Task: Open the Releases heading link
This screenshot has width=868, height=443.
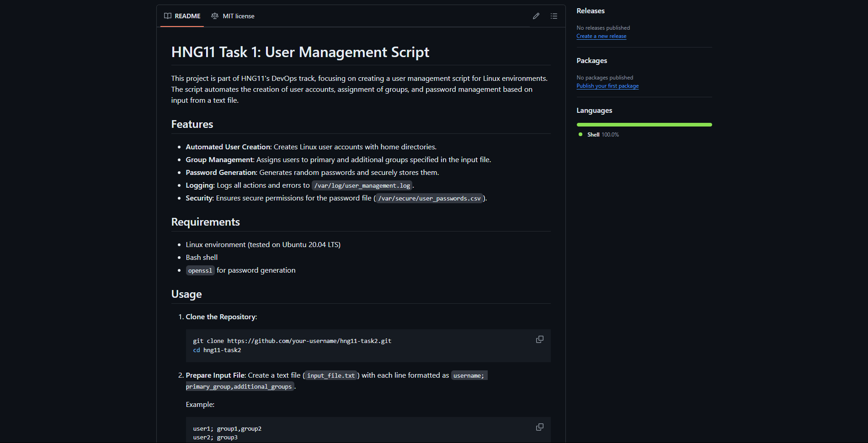Action: click(590, 11)
